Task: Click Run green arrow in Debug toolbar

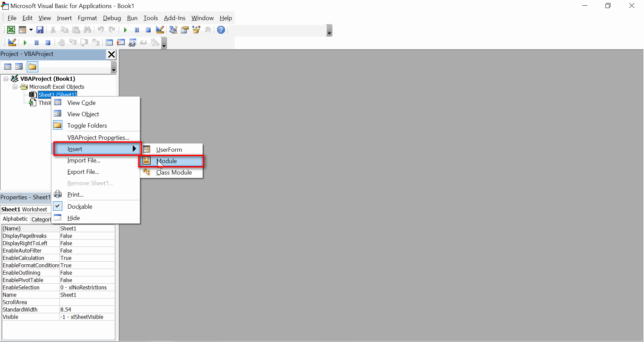Action: click(25, 43)
